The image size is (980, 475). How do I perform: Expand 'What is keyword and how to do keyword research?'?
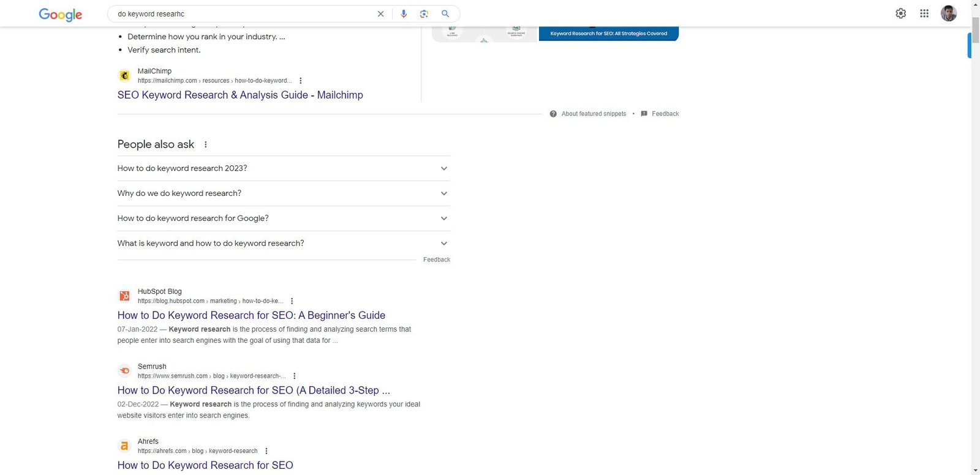pos(284,244)
